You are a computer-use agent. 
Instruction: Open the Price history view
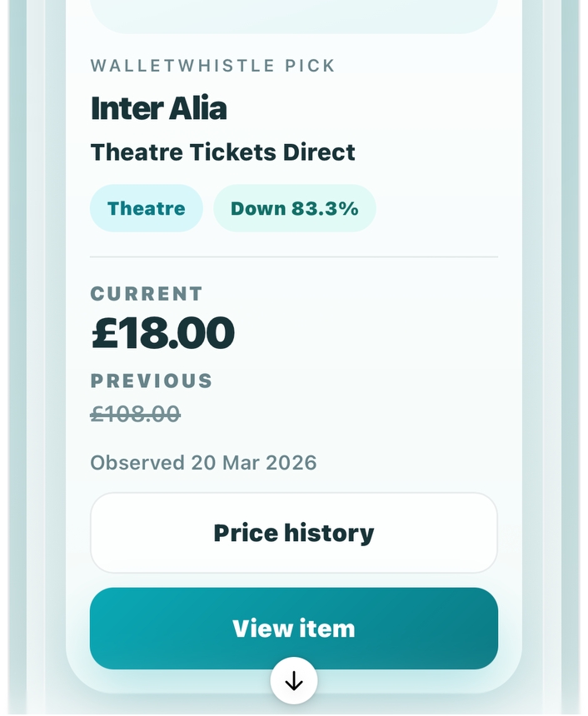(294, 533)
